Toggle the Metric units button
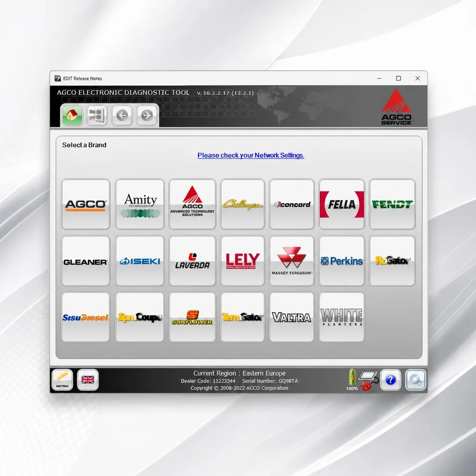 [x=63, y=380]
